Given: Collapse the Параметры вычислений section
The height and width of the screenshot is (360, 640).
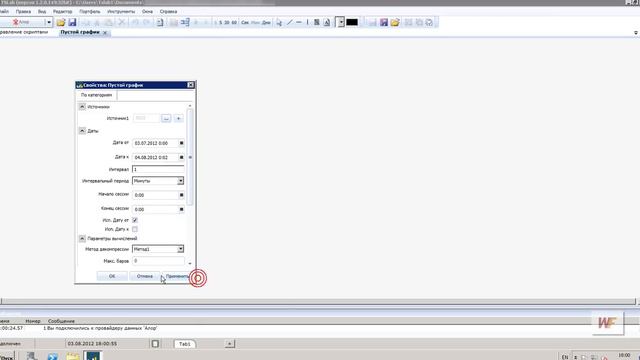Looking at the screenshot, I should (82, 238).
